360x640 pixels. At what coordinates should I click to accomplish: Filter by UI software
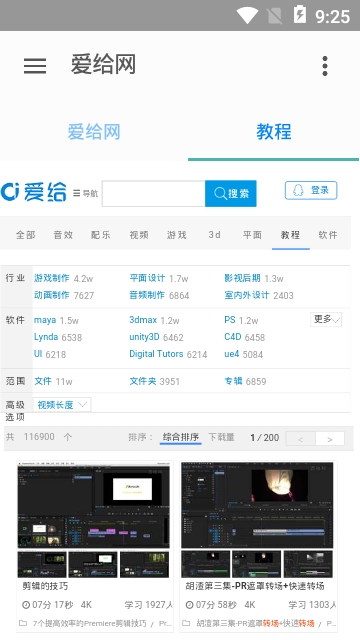pyautogui.click(x=38, y=354)
